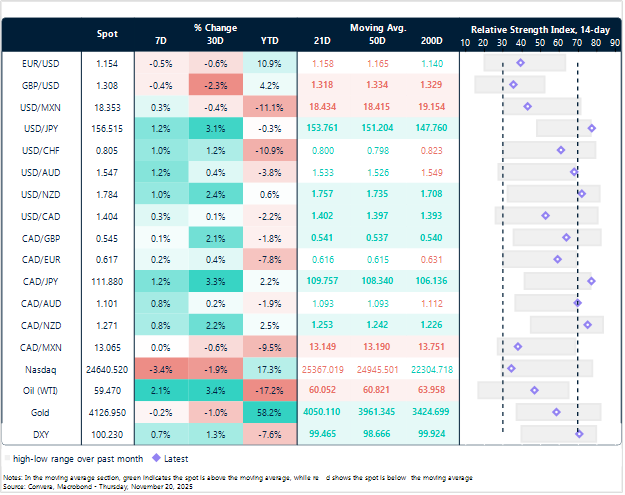Click the Relative Strength Index header

tap(541, 29)
